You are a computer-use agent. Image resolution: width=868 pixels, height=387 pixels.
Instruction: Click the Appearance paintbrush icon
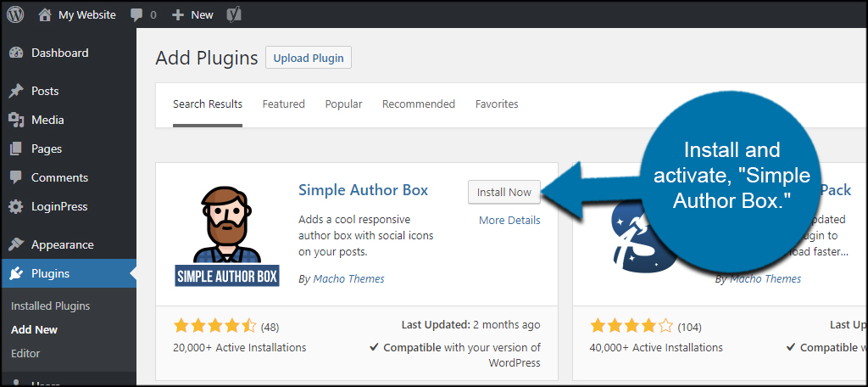(x=16, y=244)
